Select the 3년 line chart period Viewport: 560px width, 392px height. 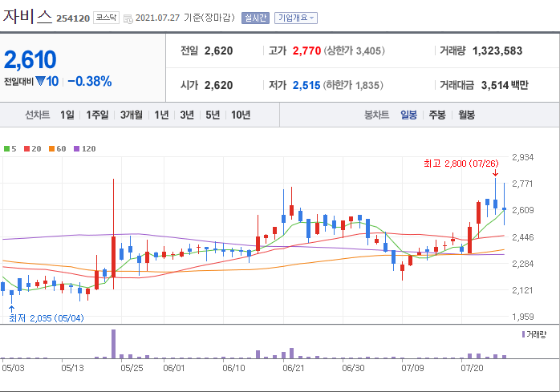[x=187, y=115]
